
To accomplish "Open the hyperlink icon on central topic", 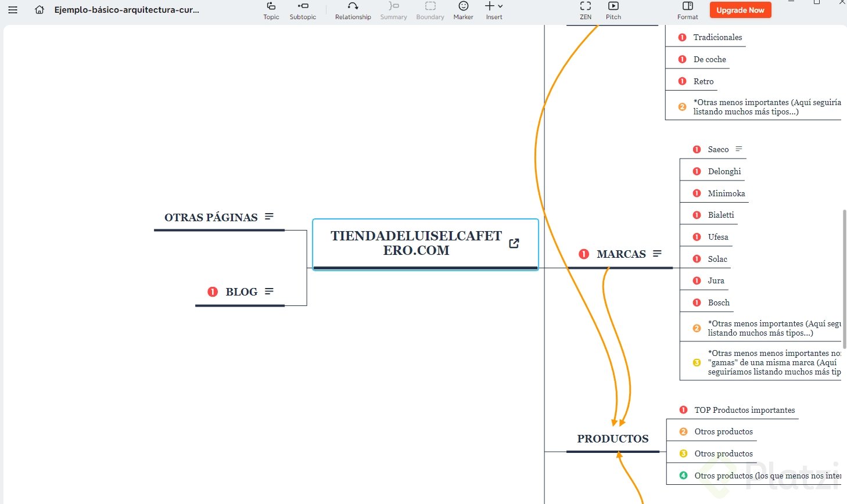I will click(x=514, y=243).
